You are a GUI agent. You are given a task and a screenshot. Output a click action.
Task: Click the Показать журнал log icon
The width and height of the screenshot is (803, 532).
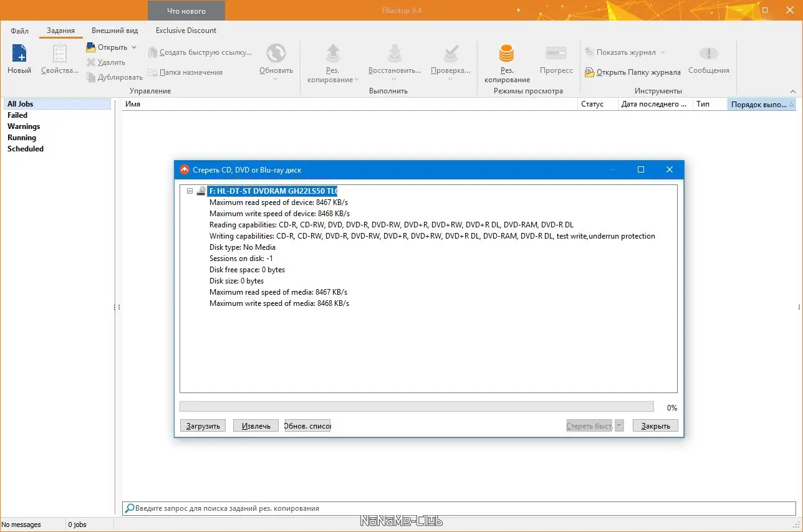(x=589, y=52)
